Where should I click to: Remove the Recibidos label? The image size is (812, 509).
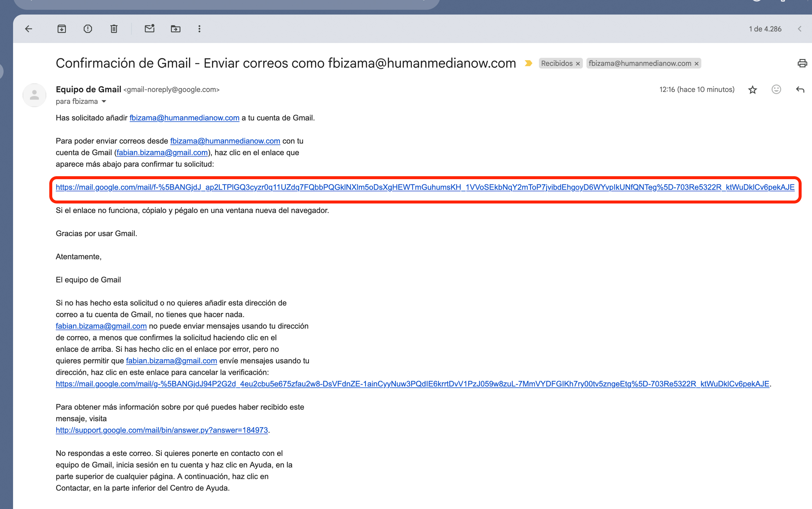pyautogui.click(x=578, y=64)
